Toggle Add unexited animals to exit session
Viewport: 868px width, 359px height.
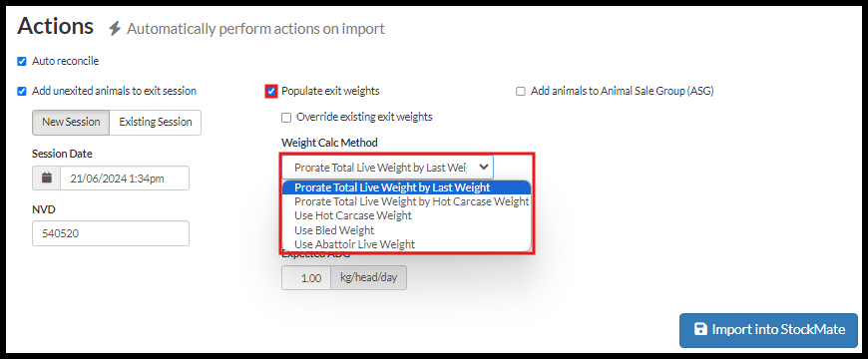[x=22, y=92]
